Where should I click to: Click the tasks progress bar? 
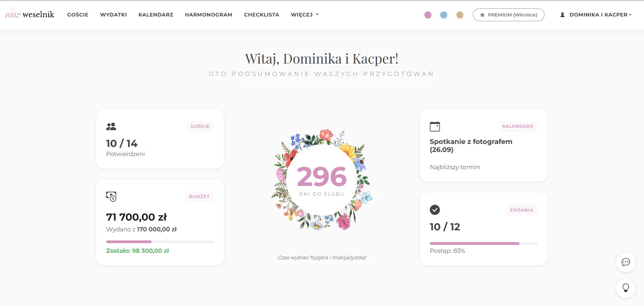tap(484, 243)
